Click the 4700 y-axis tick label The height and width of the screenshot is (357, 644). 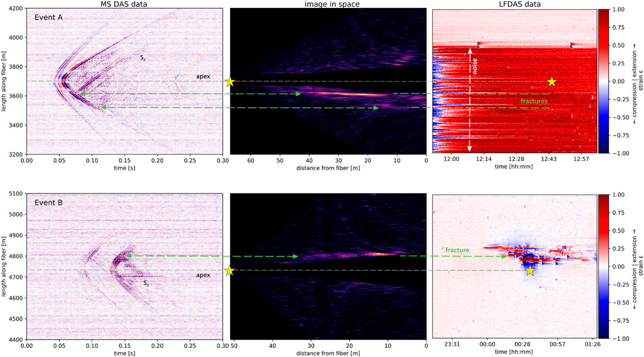click(16, 277)
